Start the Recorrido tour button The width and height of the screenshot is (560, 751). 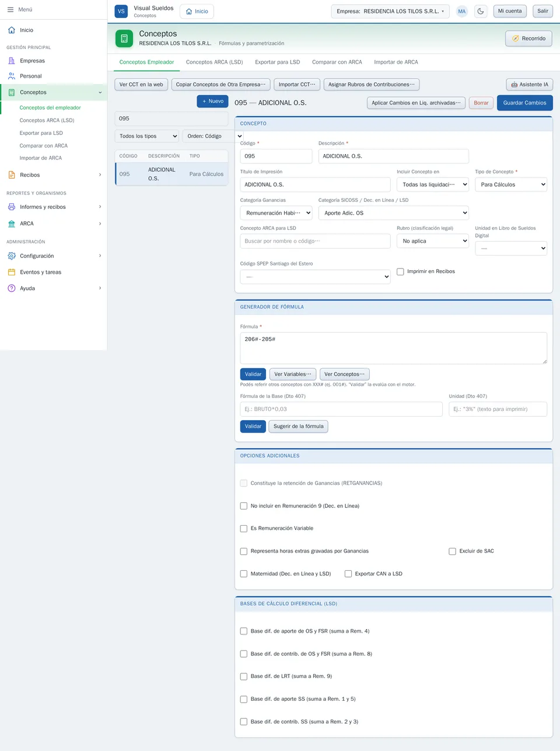528,39
